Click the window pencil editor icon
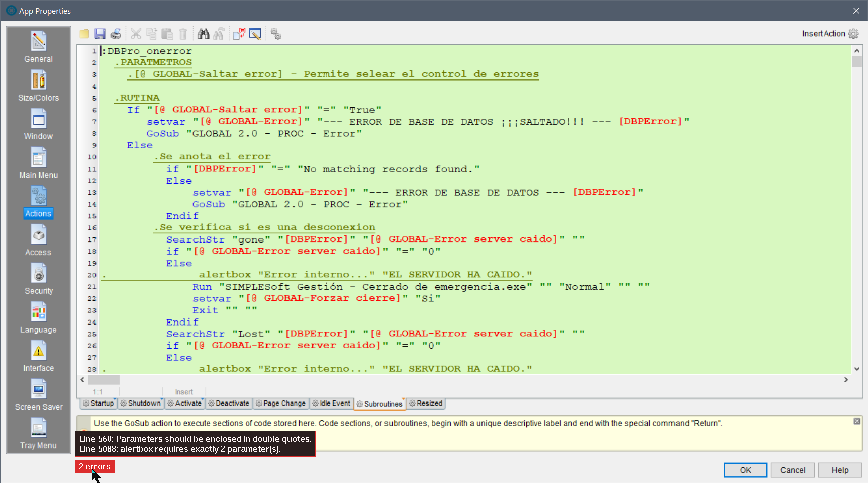868x483 pixels. click(255, 34)
